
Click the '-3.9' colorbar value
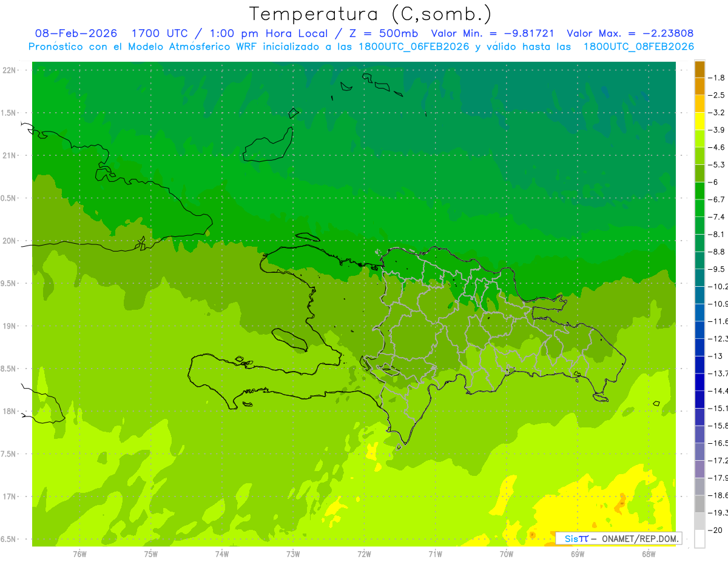(x=716, y=130)
